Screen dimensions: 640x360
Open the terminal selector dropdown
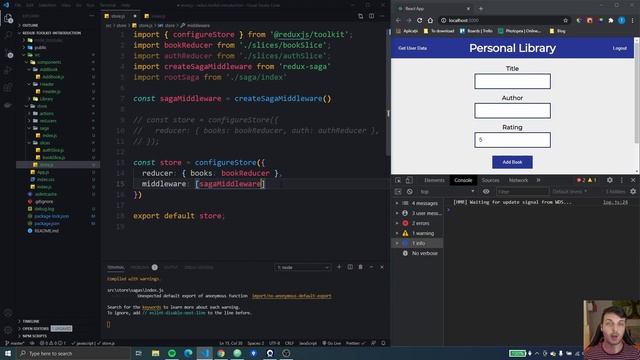pos(303,267)
